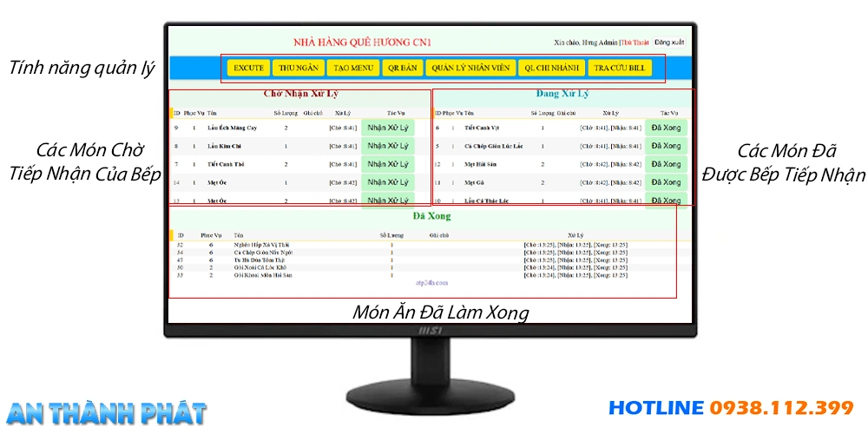The image size is (868, 434).
Task: Open the EXCUTE menu button
Action: (248, 68)
